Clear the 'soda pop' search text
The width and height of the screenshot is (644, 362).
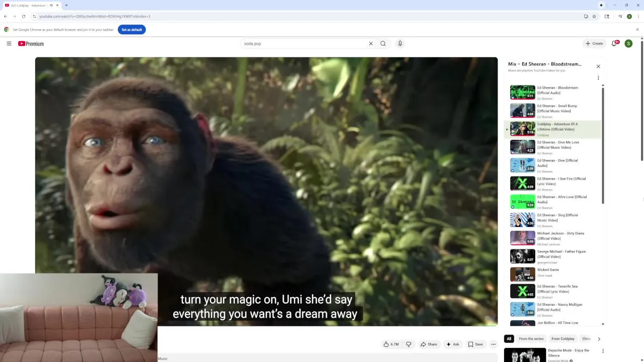371,44
